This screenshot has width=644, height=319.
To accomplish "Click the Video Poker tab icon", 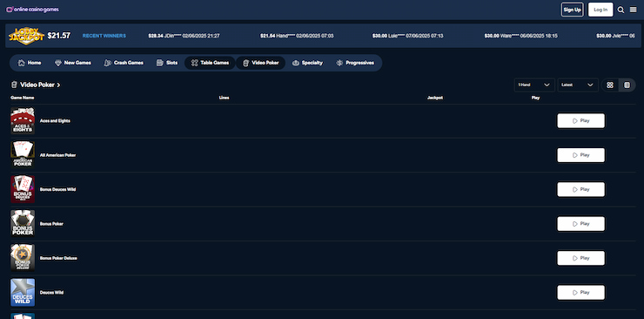I will click(245, 63).
